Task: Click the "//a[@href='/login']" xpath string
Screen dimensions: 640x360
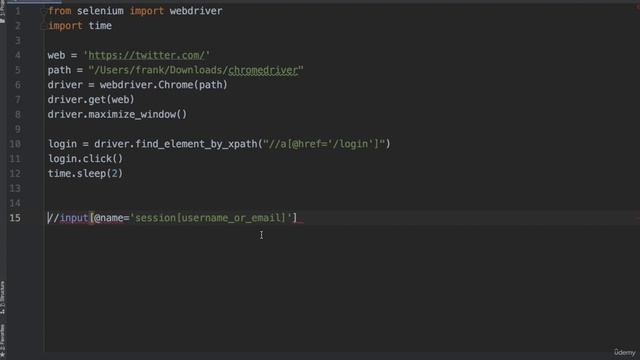Action: click(324, 144)
